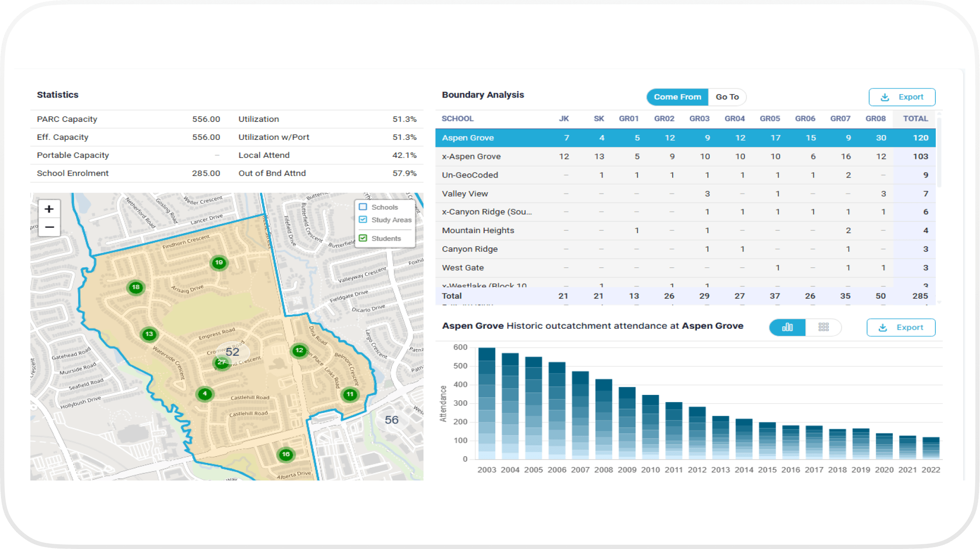Click the student cluster marker 11
The image size is (980, 549).
[350, 394]
